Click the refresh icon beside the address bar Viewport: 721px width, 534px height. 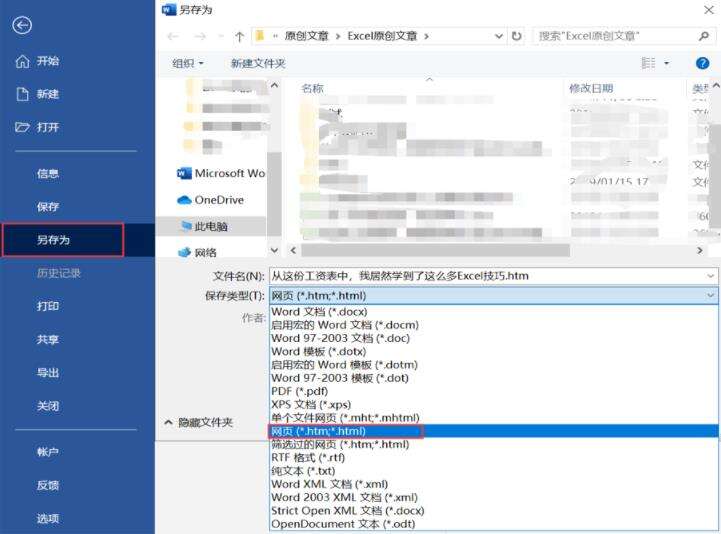click(516, 36)
